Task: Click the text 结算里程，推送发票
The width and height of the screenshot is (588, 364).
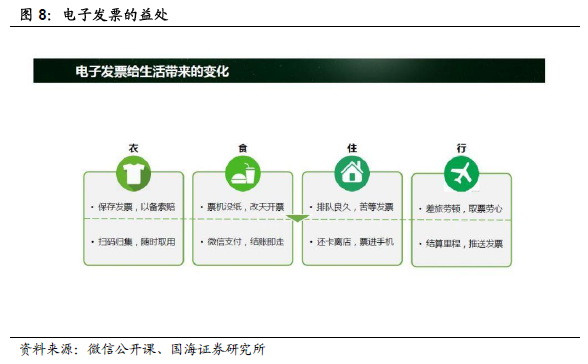Action: (x=464, y=244)
